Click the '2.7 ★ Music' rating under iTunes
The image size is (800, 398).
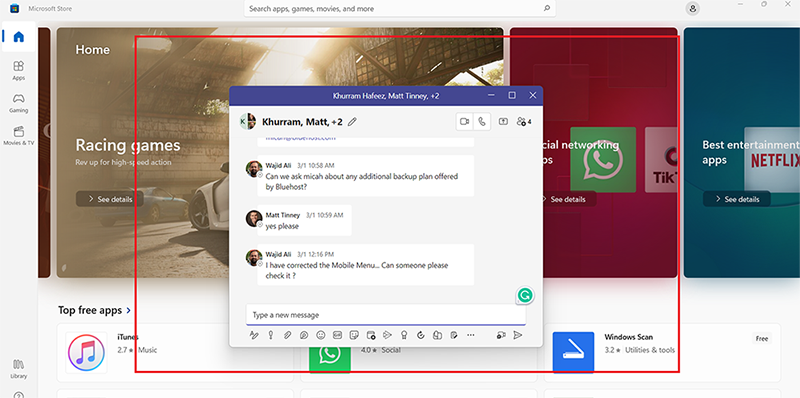[x=137, y=350]
